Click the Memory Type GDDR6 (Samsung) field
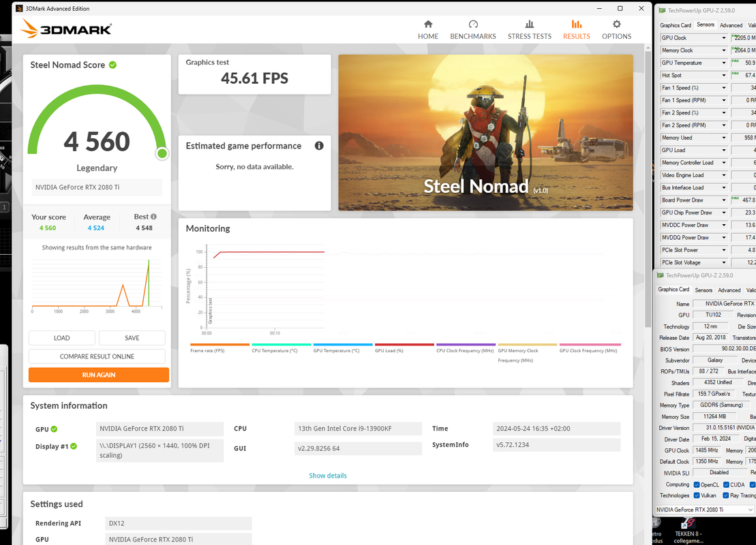The height and width of the screenshot is (545, 756). coord(721,405)
